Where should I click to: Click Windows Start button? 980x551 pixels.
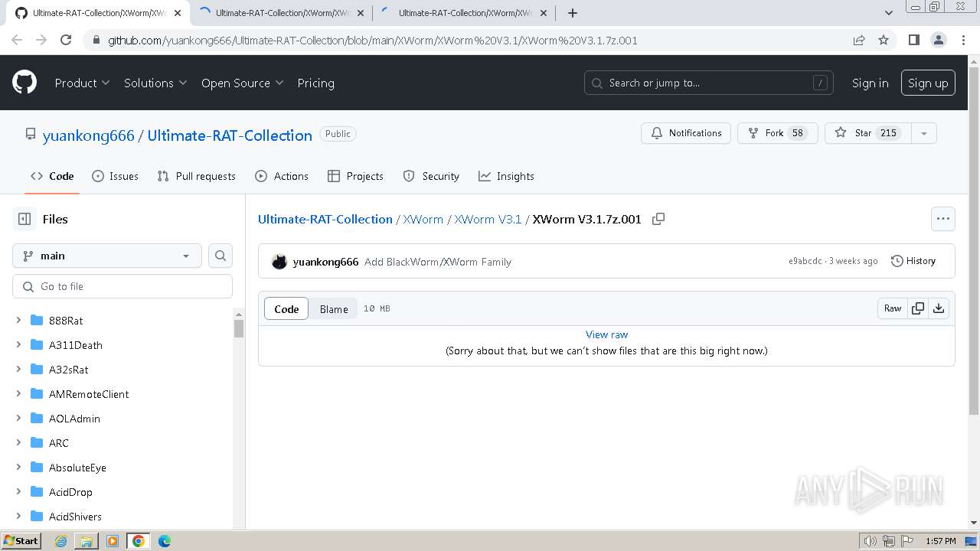[x=21, y=541]
